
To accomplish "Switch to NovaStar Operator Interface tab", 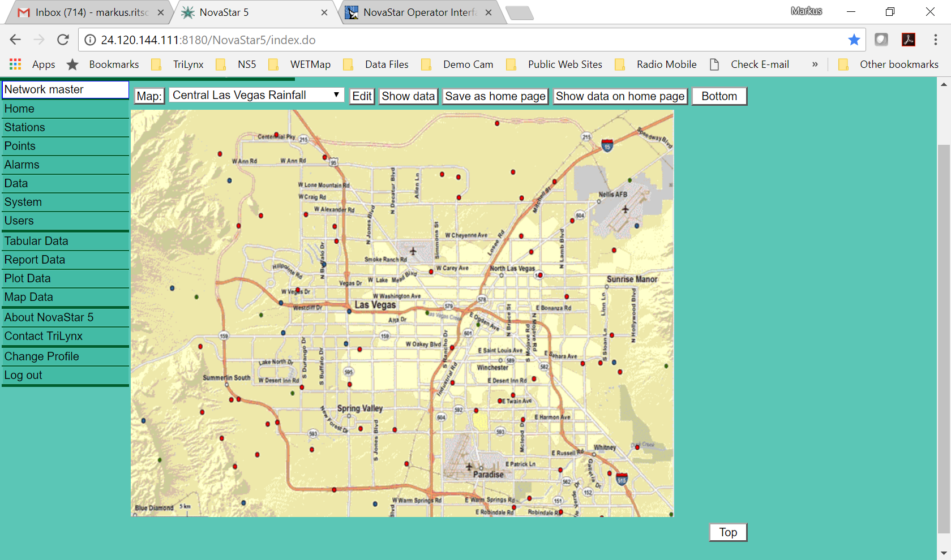I will (419, 12).
